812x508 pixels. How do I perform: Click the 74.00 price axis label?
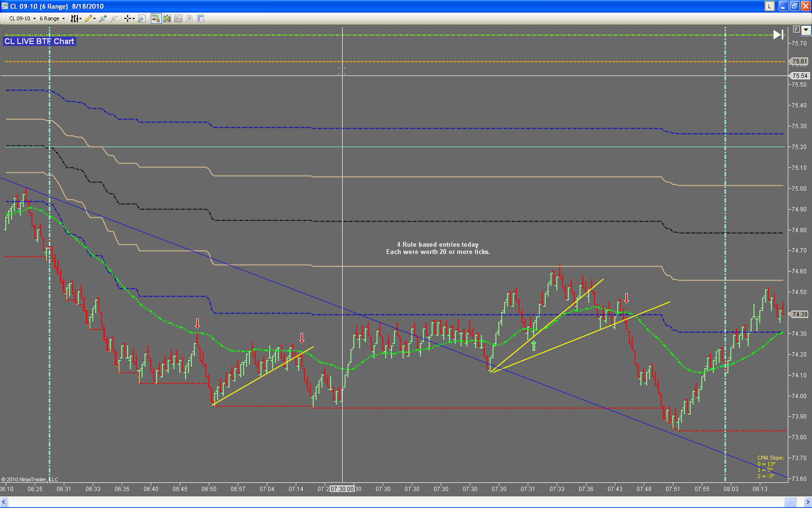click(799, 396)
